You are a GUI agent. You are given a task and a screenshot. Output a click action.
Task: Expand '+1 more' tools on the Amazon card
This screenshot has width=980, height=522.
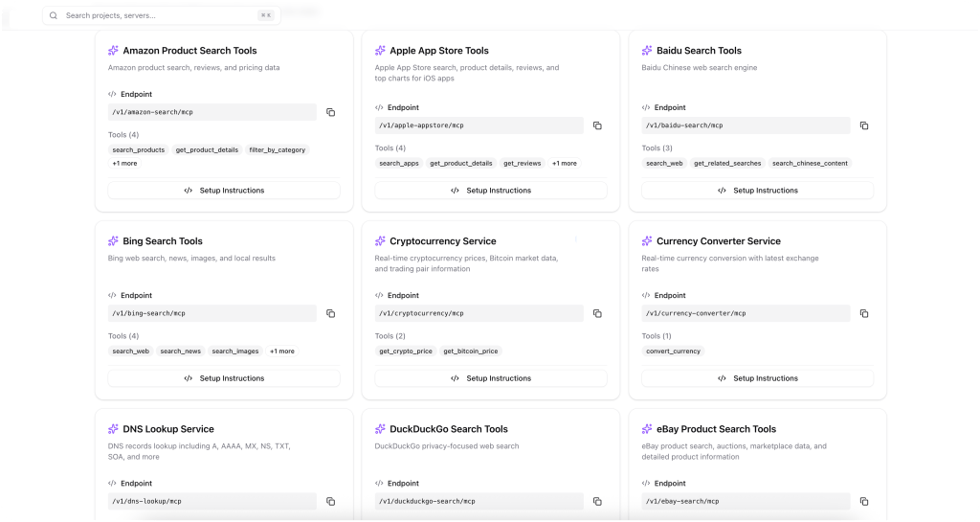point(125,164)
